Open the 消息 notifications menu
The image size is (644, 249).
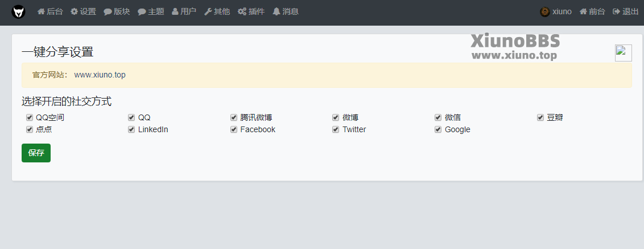286,11
